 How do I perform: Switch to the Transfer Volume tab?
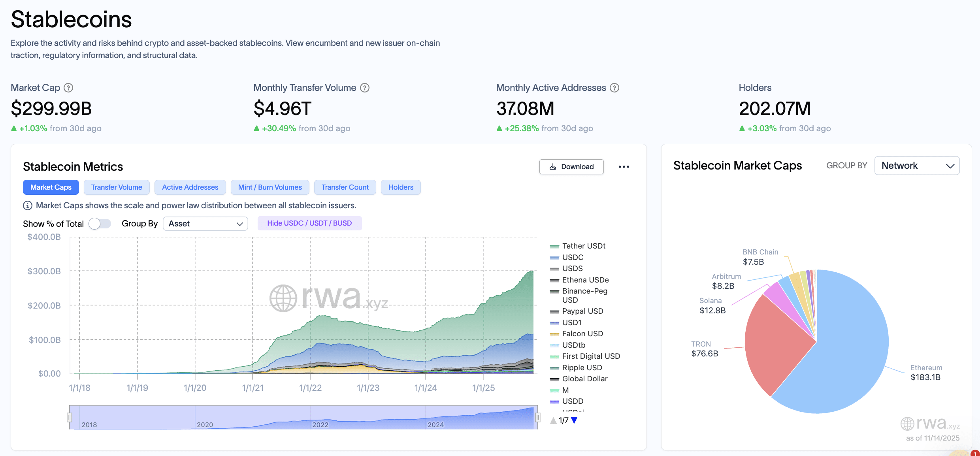(x=117, y=187)
